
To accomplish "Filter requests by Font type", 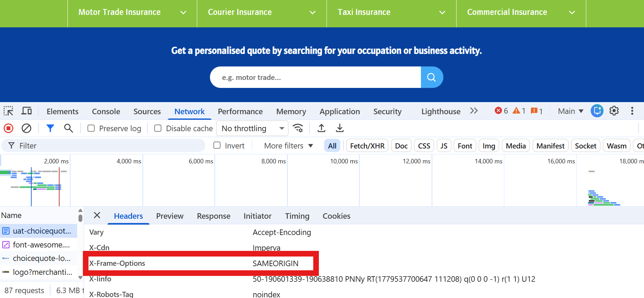I will 465,146.
